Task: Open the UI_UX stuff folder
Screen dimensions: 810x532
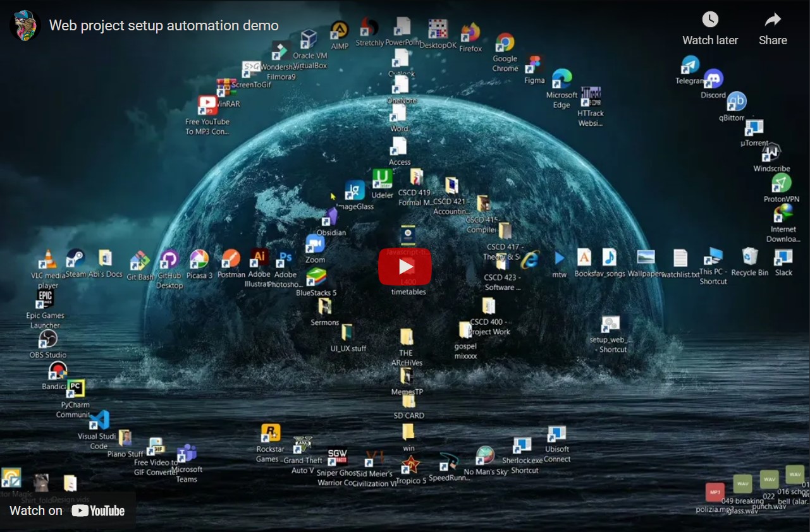Action: 348,333
